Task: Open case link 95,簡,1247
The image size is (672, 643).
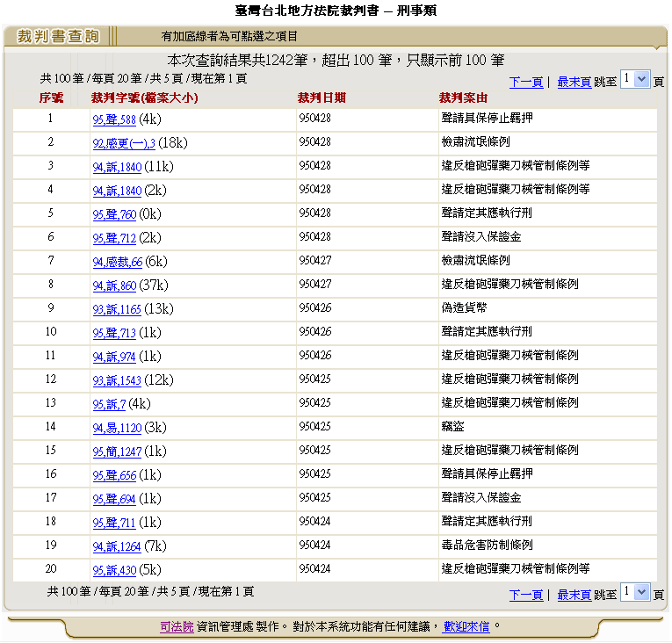Action: point(117,452)
